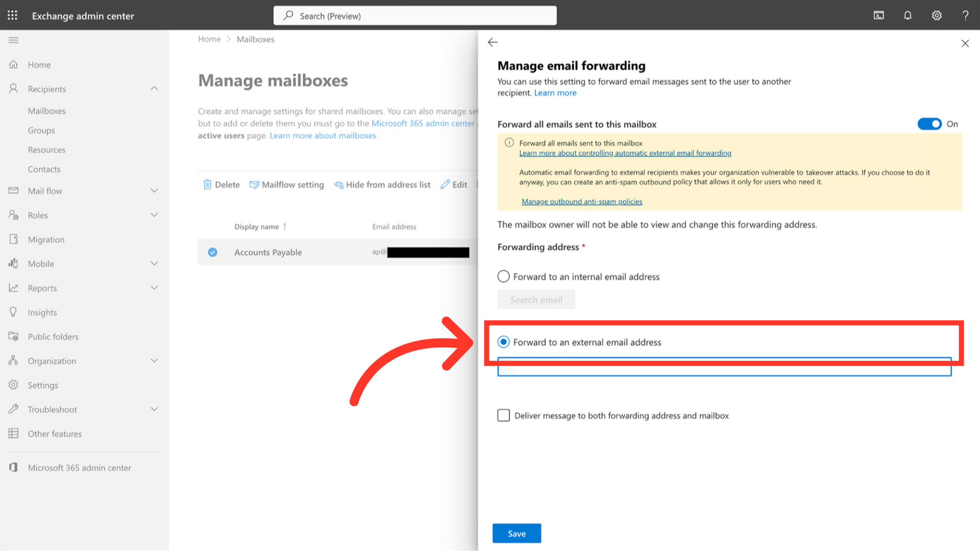Collapse navigation with the hamburger icon
The image size is (980, 551).
click(x=14, y=40)
